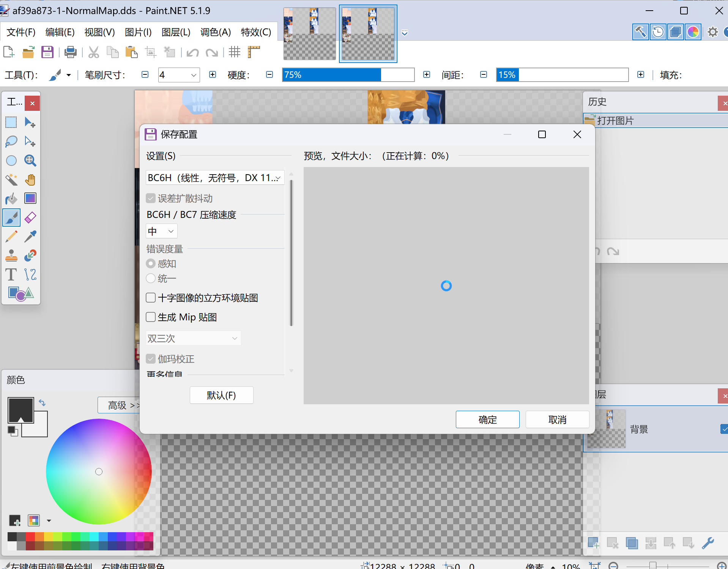Screen dimensions: 728x569
Task: Click the 确定 button
Action: click(487, 419)
